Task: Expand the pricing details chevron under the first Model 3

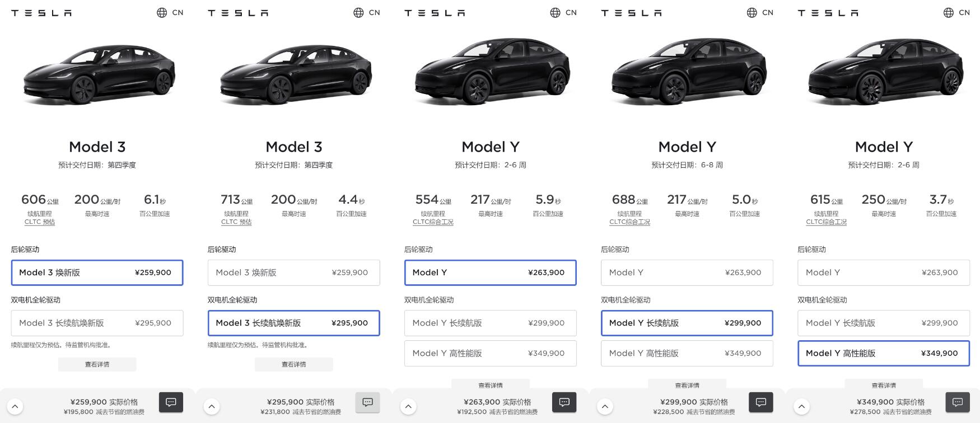Action: pos(15,406)
